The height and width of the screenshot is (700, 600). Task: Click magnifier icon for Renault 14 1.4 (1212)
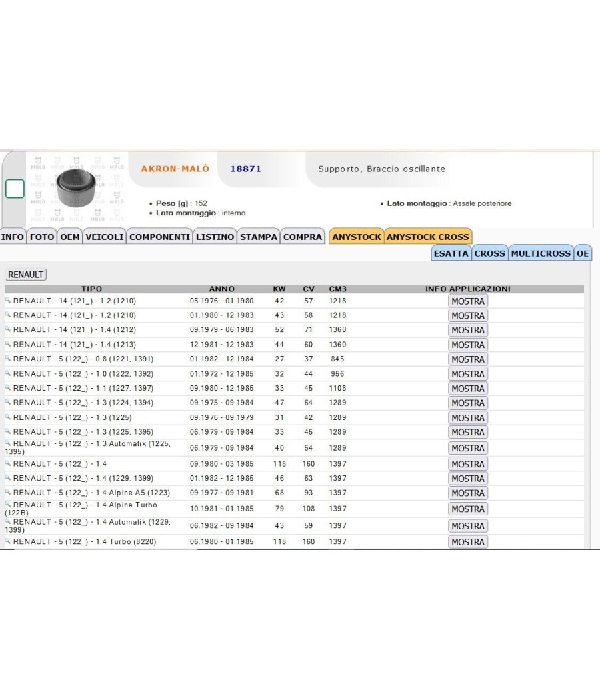tap(7, 329)
